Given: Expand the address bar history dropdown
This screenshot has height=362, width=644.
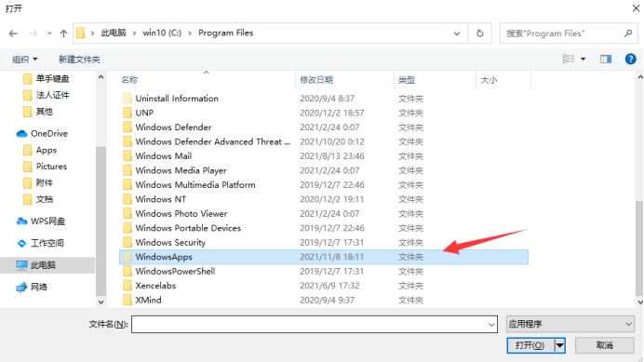Looking at the screenshot, I should point(457,34).
